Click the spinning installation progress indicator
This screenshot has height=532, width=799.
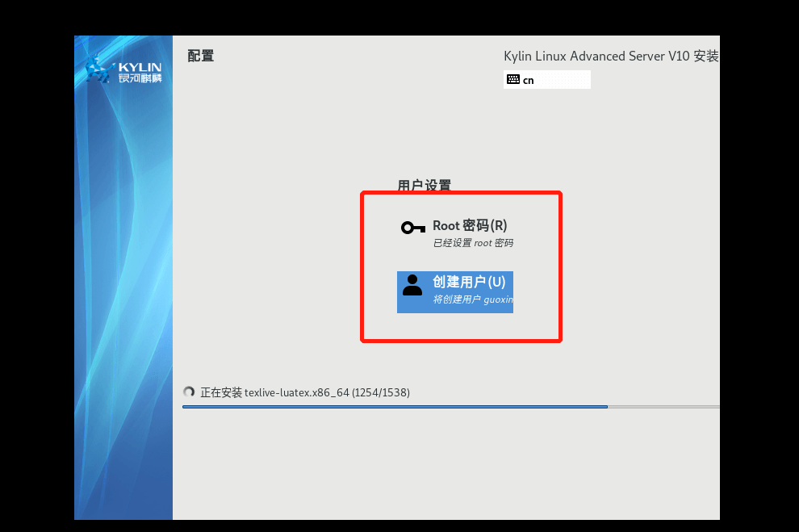tap(189, 392)
